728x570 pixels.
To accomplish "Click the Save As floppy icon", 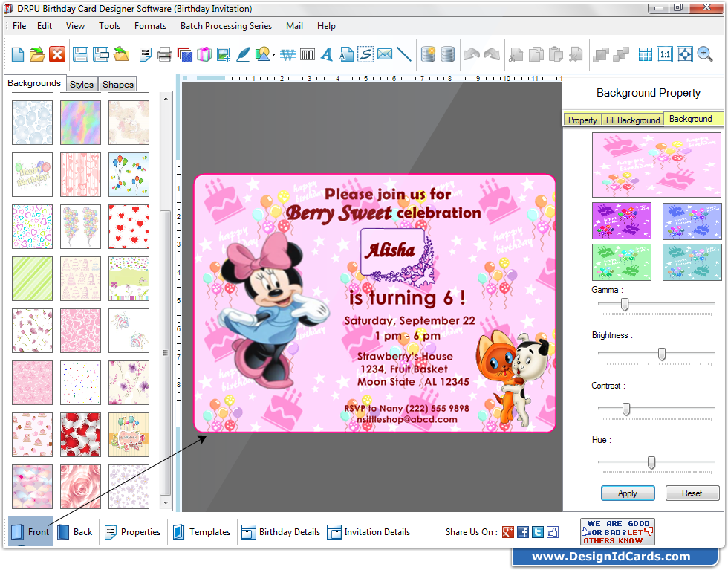I will pyautogui.click(x=101, y=54).
